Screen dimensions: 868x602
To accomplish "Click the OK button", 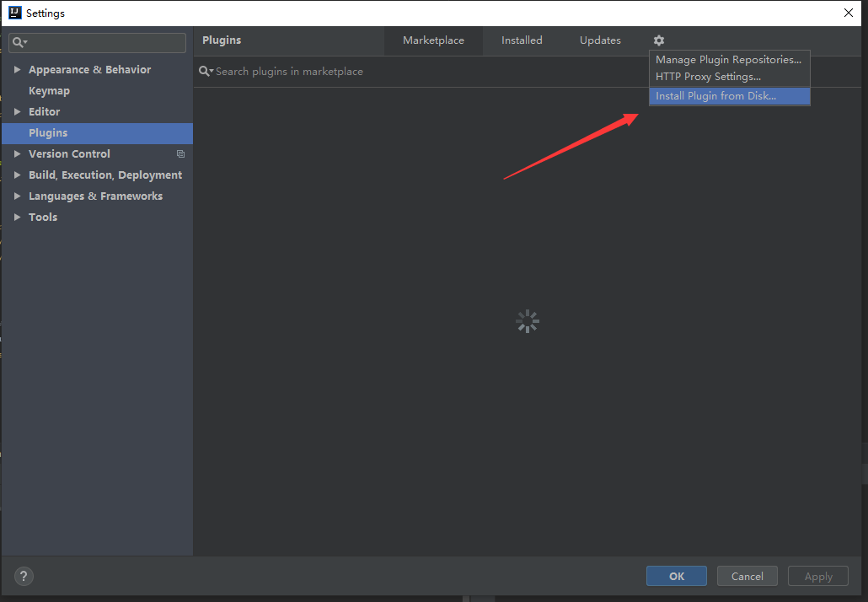I will coord(677,576).
